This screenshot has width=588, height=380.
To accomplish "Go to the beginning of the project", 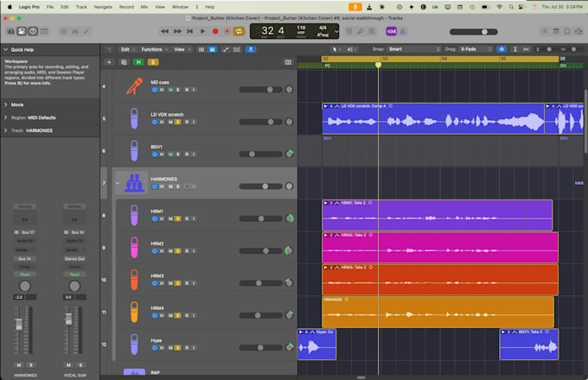I will point(190,31).
